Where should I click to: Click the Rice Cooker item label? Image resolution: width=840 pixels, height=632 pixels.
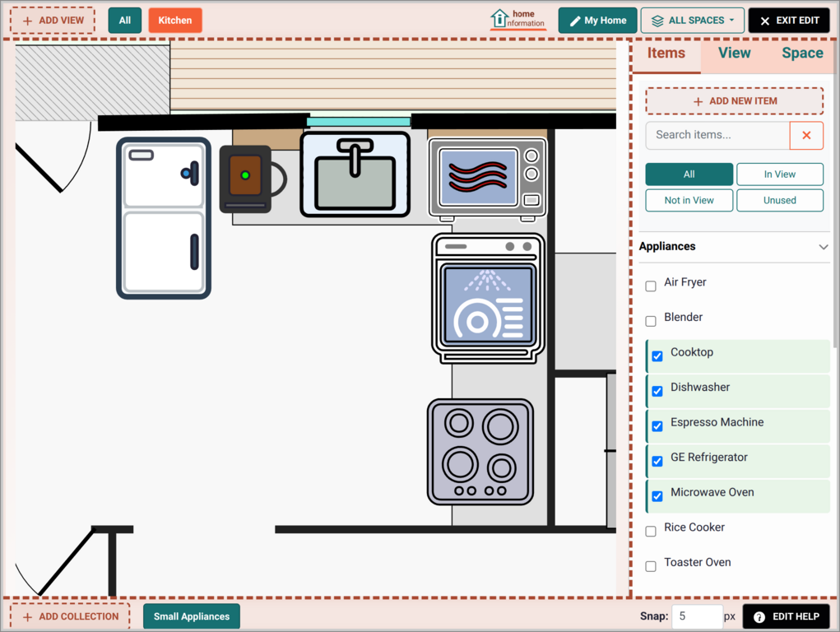[694, 527]
